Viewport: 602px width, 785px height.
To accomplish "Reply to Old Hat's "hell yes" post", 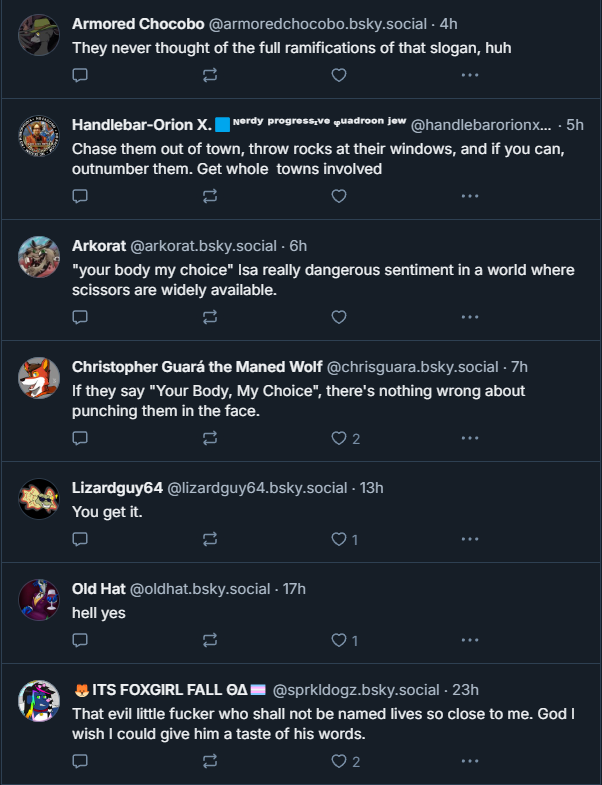I will [x=81, y=640].
